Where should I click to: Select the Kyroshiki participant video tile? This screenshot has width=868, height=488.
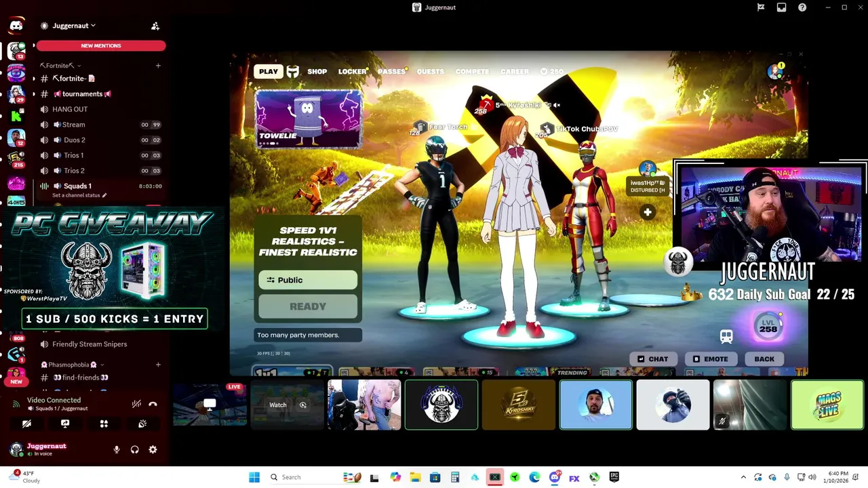(518, 405)
